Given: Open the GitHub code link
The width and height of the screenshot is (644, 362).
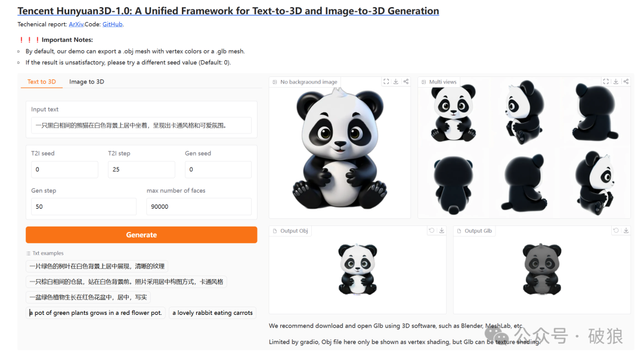Looking at the screenshot, I should [x=112, y=24].
